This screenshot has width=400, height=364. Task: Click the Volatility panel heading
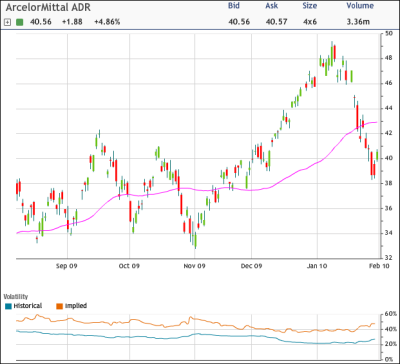click(16, 296)
